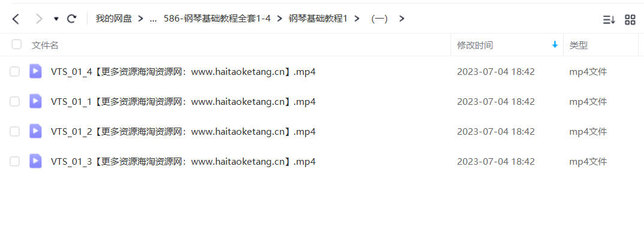Click mp4文件 type of VTS_01_2 row
Screen dimensions: 644x239
coord(588,131)
